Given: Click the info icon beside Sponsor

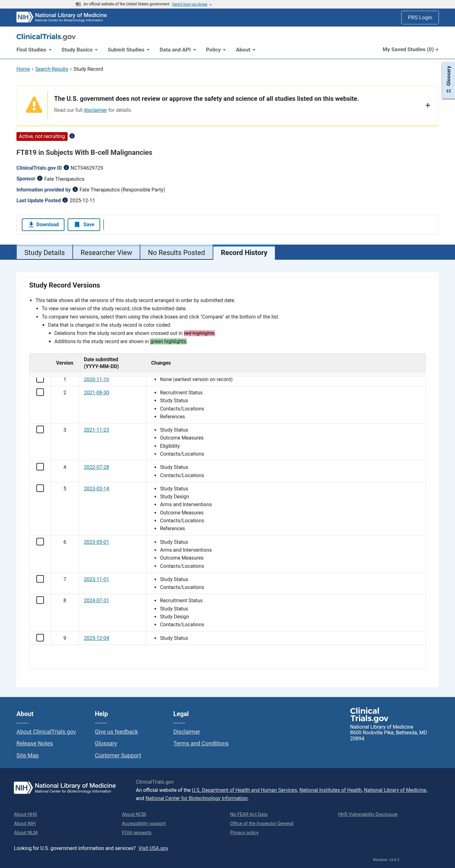Looking at the screenshot, I should pos(40,178).
